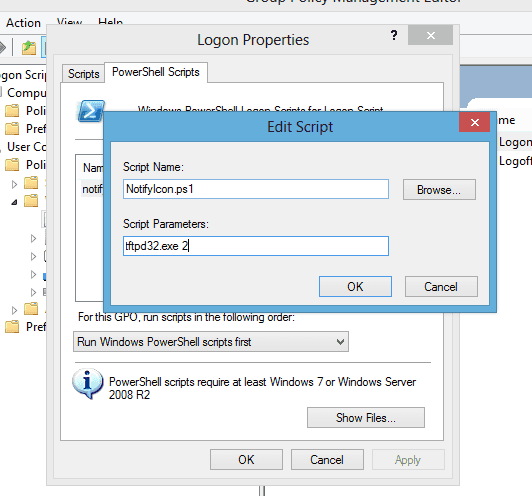
Task: Click the blue information balloon icon
Action: [87, 383]
